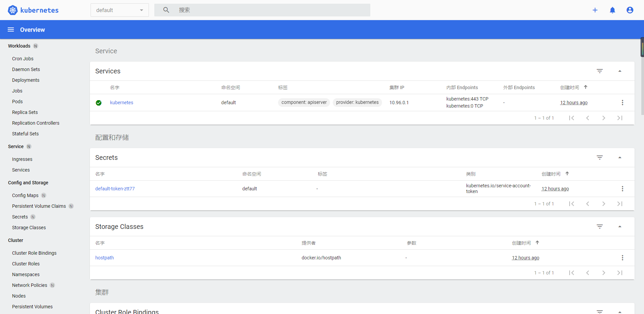
Task: Click the search magnifier icon
Action: [x=166, y=10]
